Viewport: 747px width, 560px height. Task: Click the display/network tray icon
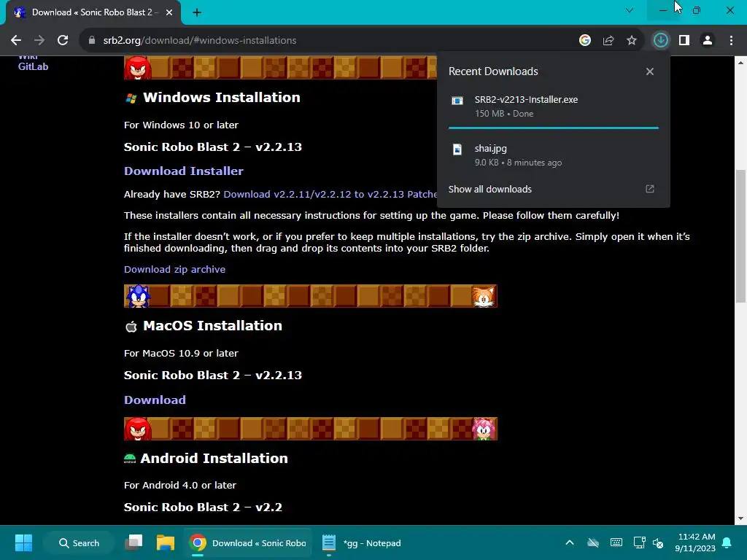point(639,542)
